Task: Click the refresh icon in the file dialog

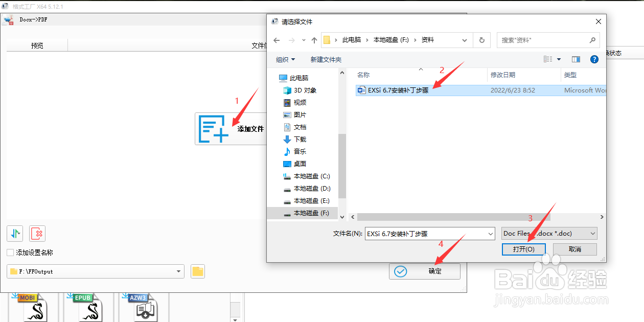Action: (x=482, y=40)
